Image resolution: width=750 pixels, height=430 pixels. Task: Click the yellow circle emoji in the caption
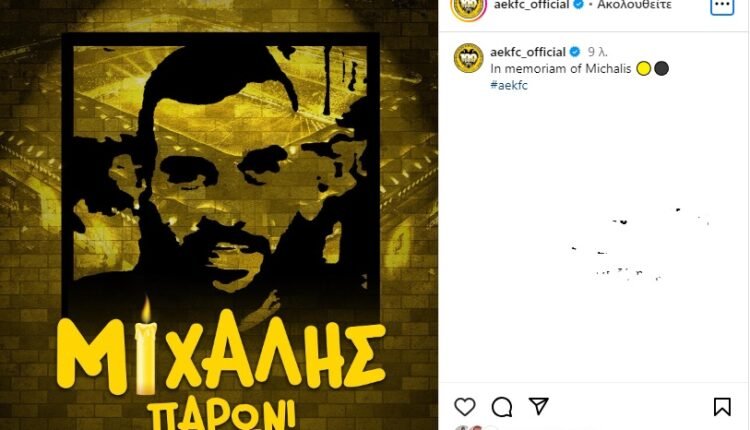click(x=644, y=69)
